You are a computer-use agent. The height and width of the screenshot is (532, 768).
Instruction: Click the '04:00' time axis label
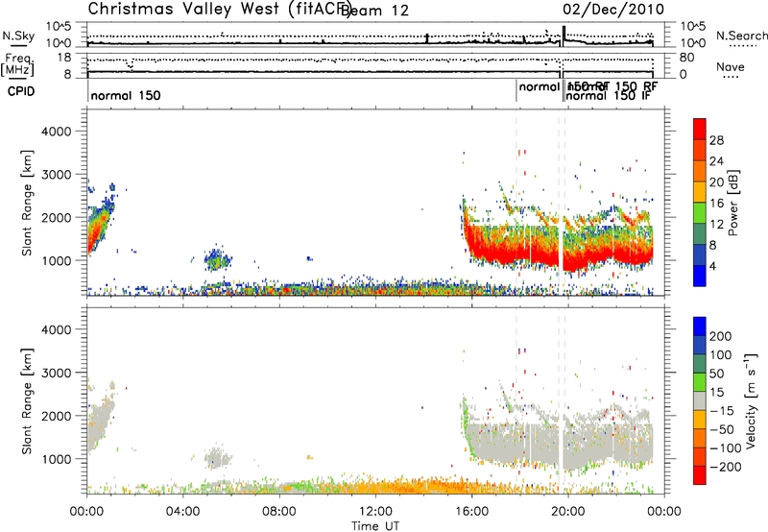pyautogui.click(x=183, y=512)
